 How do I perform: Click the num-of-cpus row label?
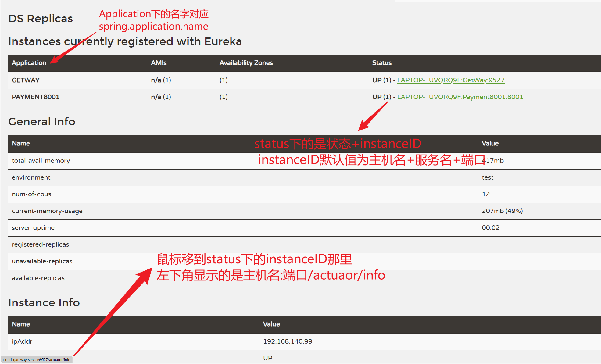coord(31,194)
